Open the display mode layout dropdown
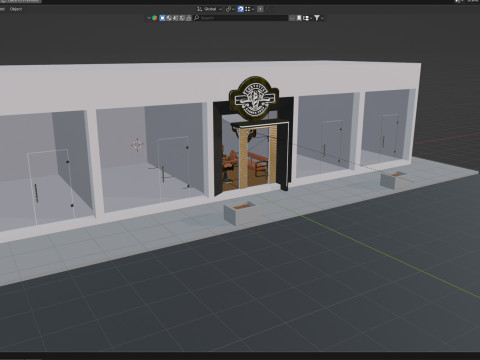The image size is (480, 360). 307,18
